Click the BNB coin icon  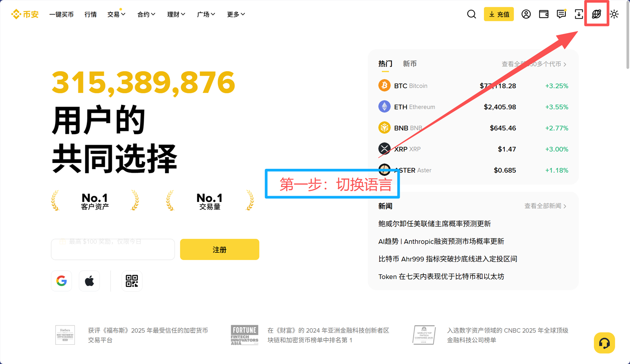point(384,128)
